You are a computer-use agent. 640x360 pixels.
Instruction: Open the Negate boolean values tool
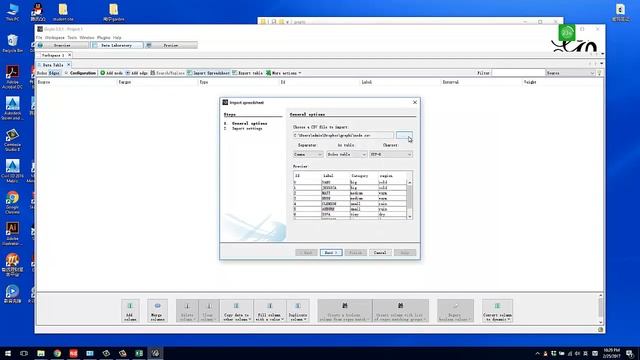point(456,310)
